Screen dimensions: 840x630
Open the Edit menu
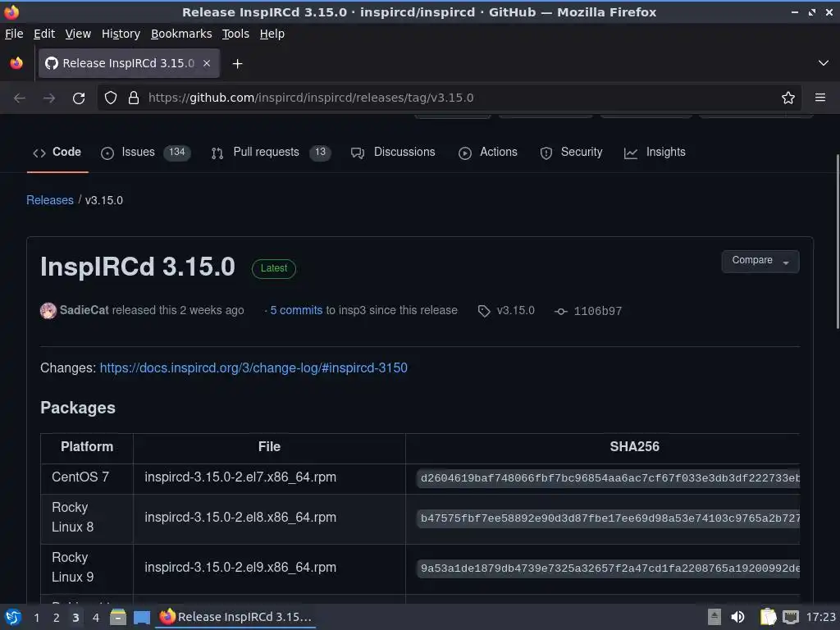(x=44, y=34)
